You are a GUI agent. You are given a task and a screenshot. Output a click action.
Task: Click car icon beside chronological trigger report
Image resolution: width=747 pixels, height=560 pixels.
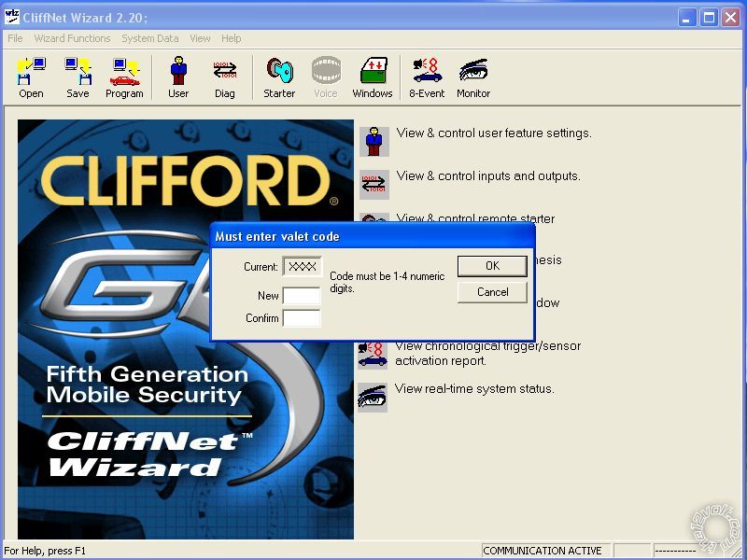pos(373,356)
